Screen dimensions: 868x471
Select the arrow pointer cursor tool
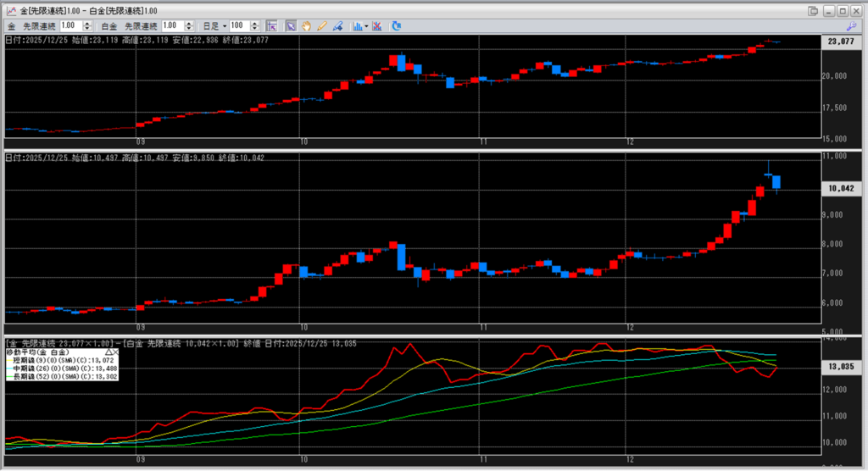291,26
